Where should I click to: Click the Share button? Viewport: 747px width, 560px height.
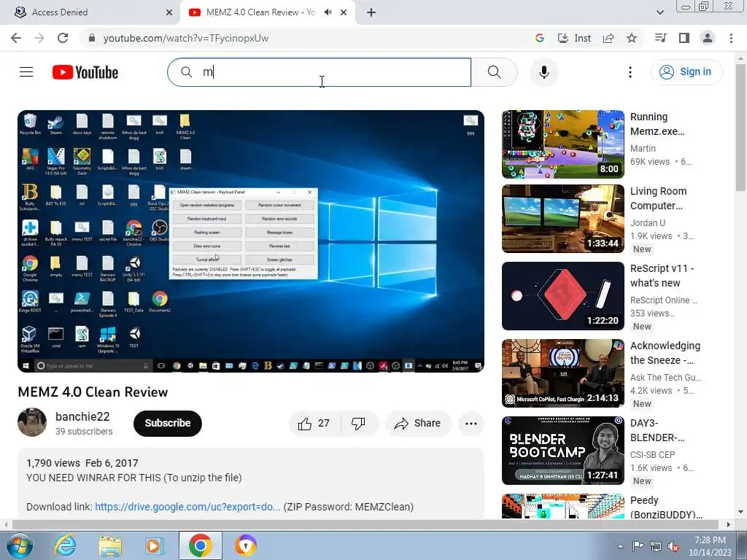click(x=418, y=424)
